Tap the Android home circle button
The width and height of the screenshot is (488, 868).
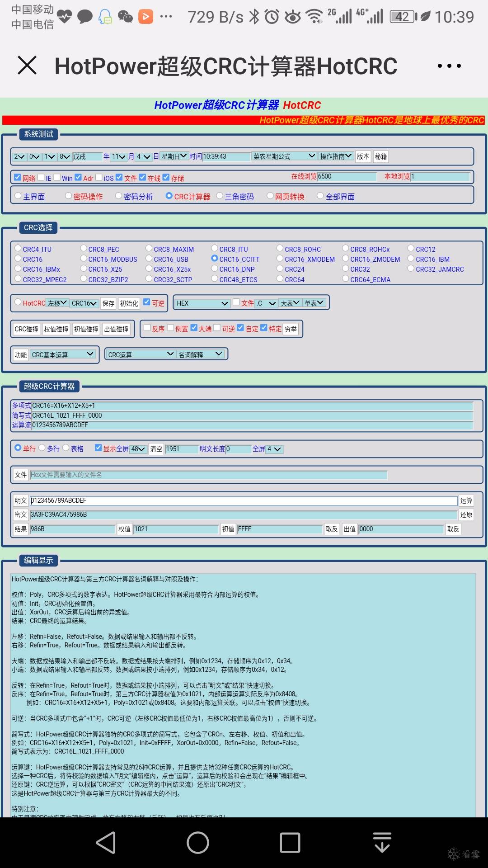(x=198, y=843)
